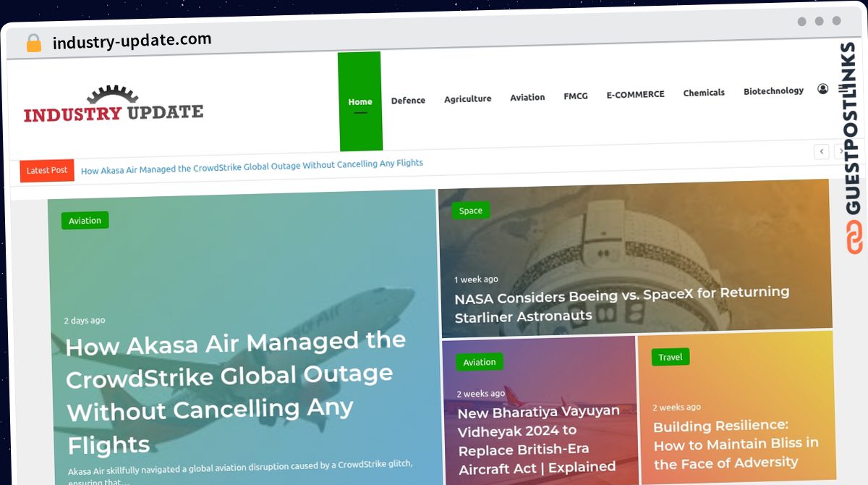Image resolution: width=868 pixels, height=485 pixels.
Task: Click '2 weeks ago' on Building Resilience article
Action: tap(677, 407)
